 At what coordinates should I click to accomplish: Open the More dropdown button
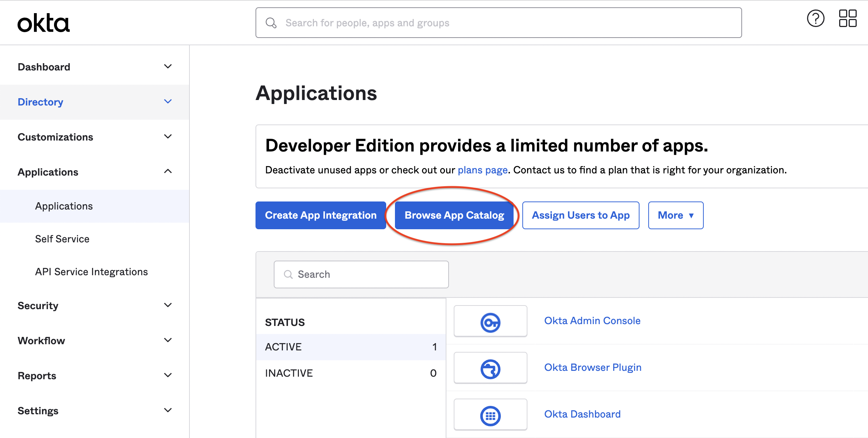coord(676,215)
